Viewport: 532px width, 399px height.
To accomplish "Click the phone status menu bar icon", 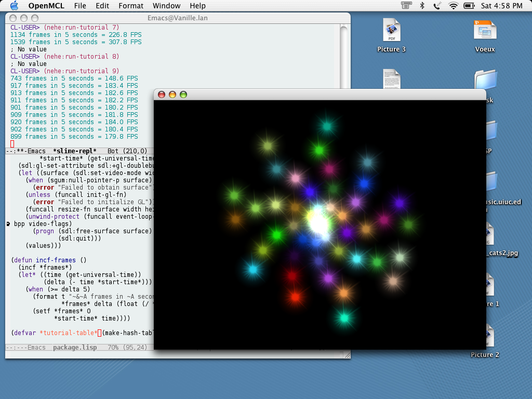I will (437, 5).
